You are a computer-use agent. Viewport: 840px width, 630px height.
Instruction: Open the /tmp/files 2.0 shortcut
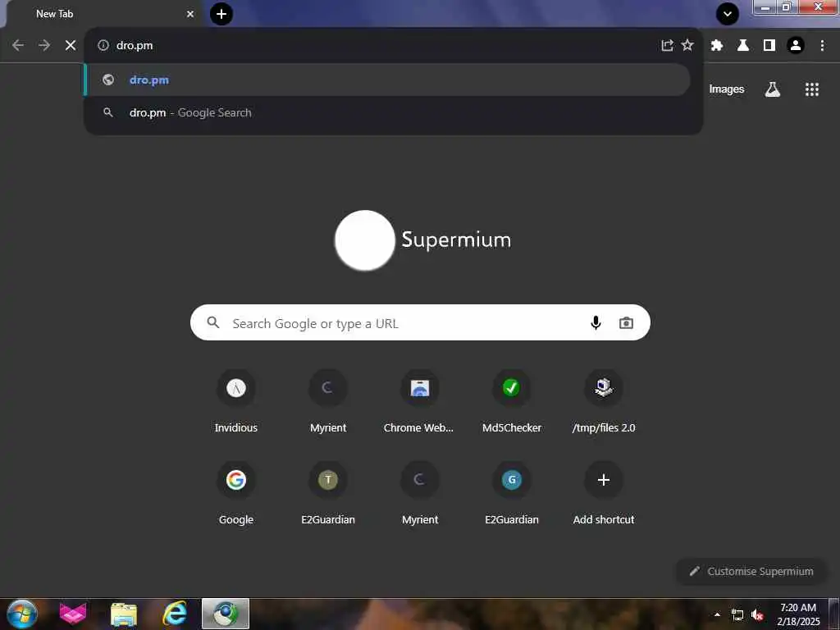click(604, 401)
